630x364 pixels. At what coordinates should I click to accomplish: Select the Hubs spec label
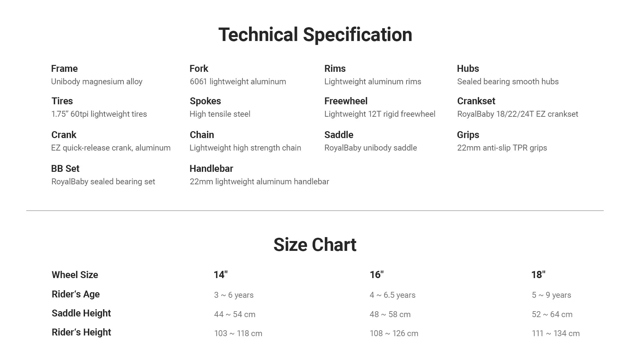(x=468, y=69)
